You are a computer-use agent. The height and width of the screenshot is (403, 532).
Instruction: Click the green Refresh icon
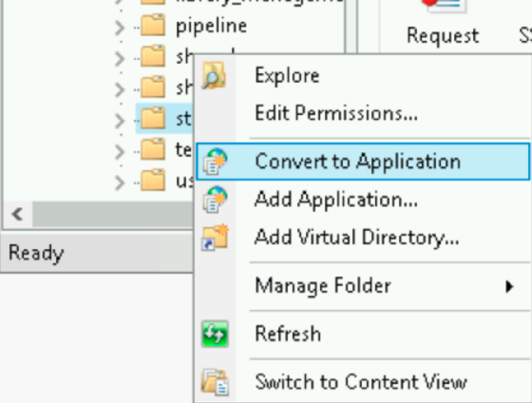pyautogui.click(x=215, y=334)
